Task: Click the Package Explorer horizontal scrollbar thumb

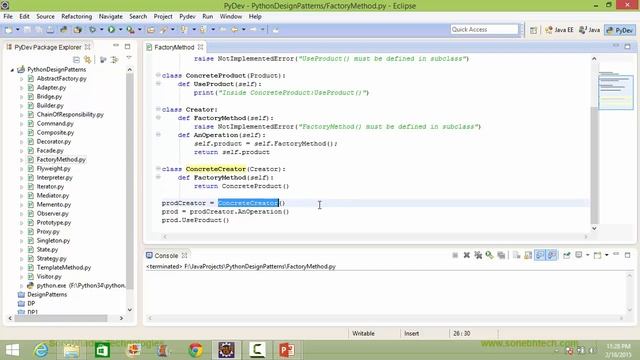Action: (61, 318)
